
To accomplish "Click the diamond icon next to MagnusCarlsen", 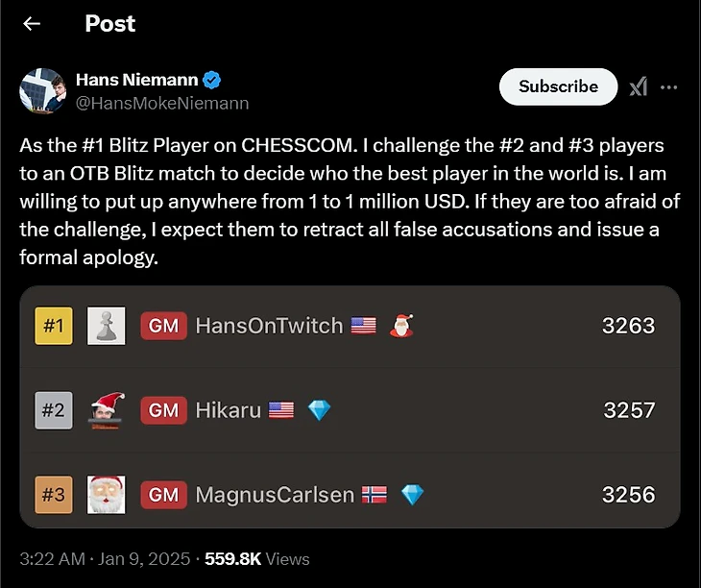I will [412, 495].
